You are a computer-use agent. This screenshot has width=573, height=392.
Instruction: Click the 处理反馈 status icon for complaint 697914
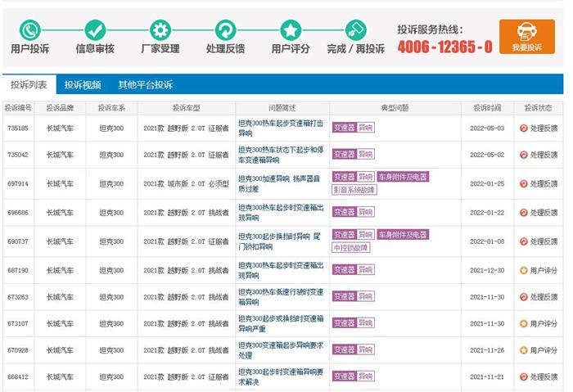[523, 184]
